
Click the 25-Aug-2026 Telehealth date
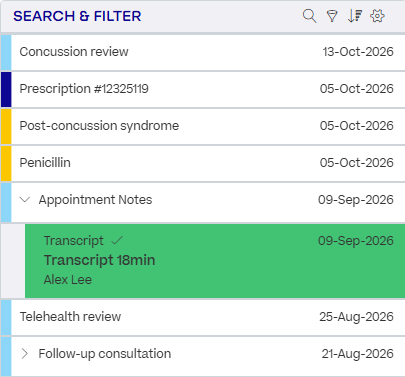click(x=356, y=317)
